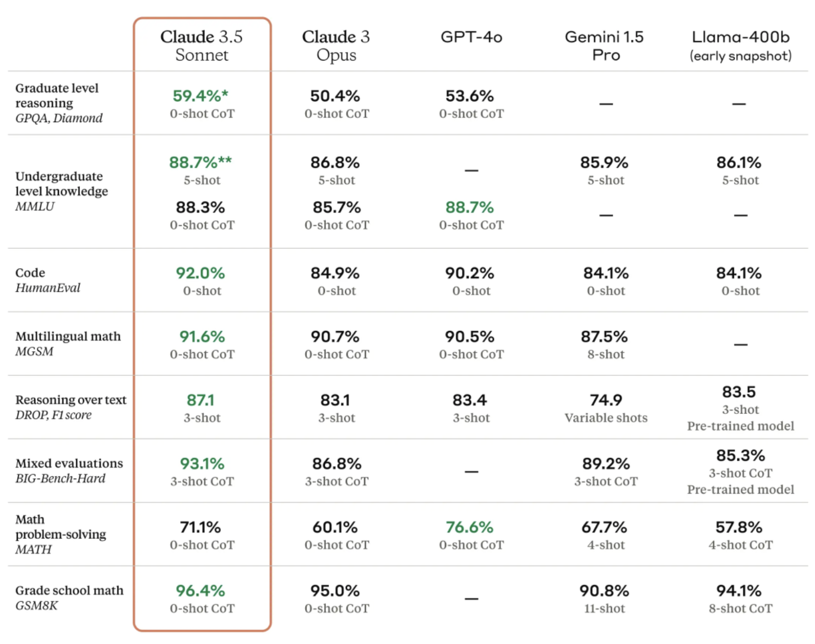Click the Math problem-solving row label

coord(60,534)
